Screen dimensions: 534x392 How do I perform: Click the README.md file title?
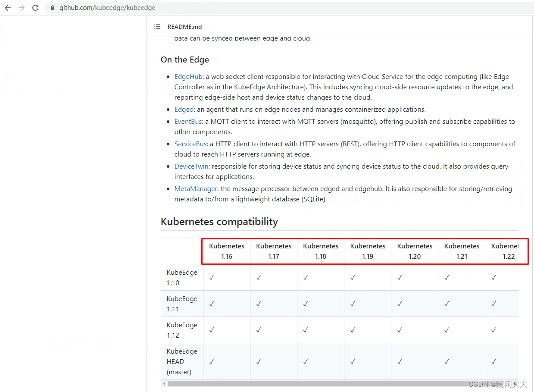click(184, 27)
